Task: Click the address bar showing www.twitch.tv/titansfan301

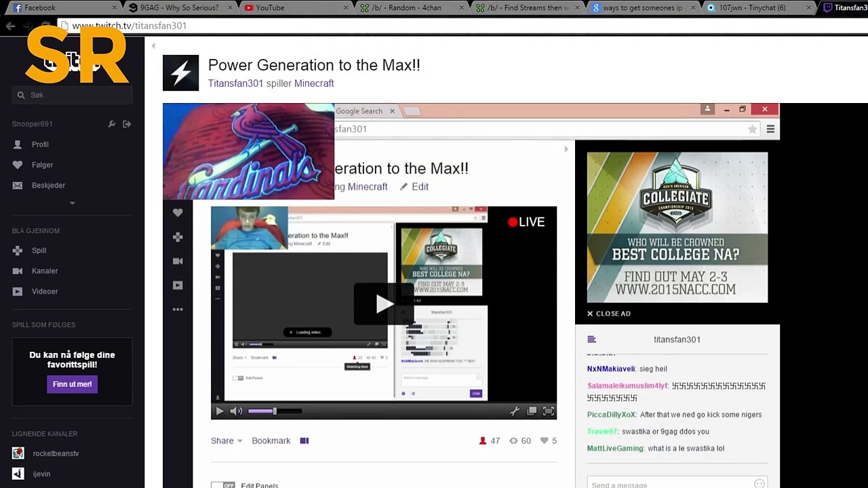Action: pos(461,26)
